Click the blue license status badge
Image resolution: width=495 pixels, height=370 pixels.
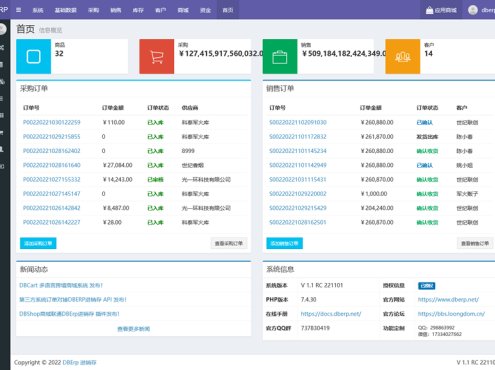click(426, 286)
